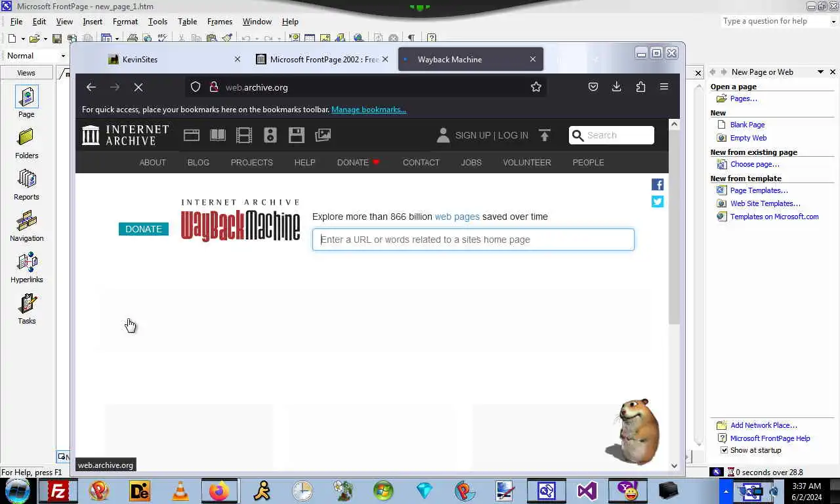Click the web pages link

click(x=457, y=217)
